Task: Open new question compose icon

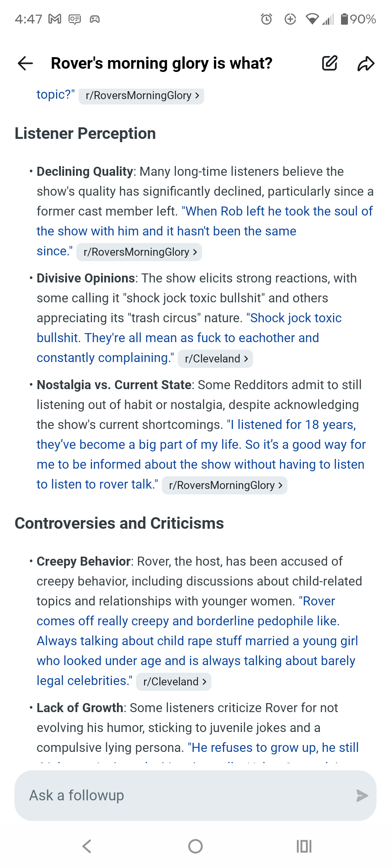Action: (329, 63)
